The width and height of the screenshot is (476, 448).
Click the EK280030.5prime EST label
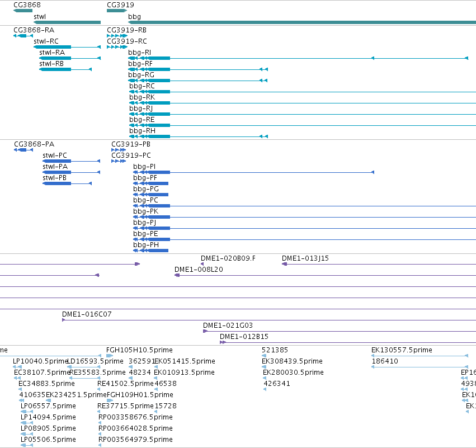(293, 372)
